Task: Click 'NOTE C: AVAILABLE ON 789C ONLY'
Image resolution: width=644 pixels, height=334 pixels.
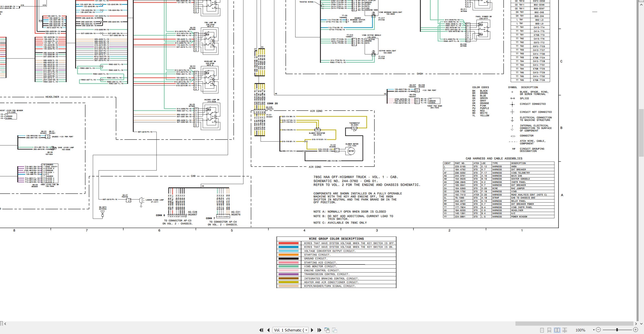Action: [340, 223]
